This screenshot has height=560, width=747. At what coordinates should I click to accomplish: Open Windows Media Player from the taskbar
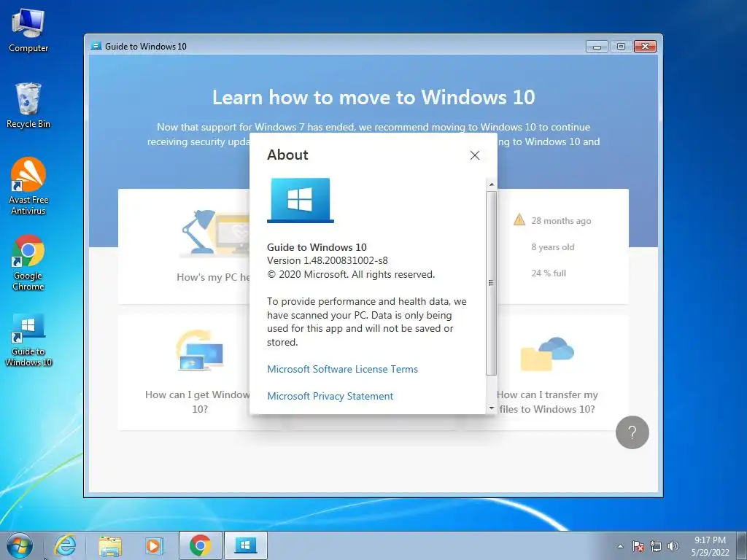154,545
